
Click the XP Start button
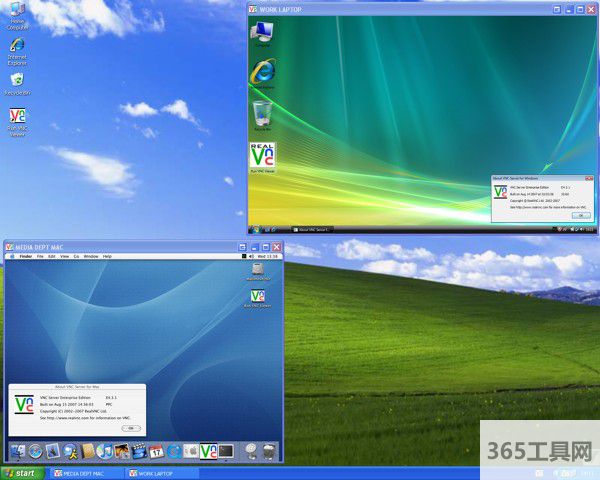click(x=23, y=473)
